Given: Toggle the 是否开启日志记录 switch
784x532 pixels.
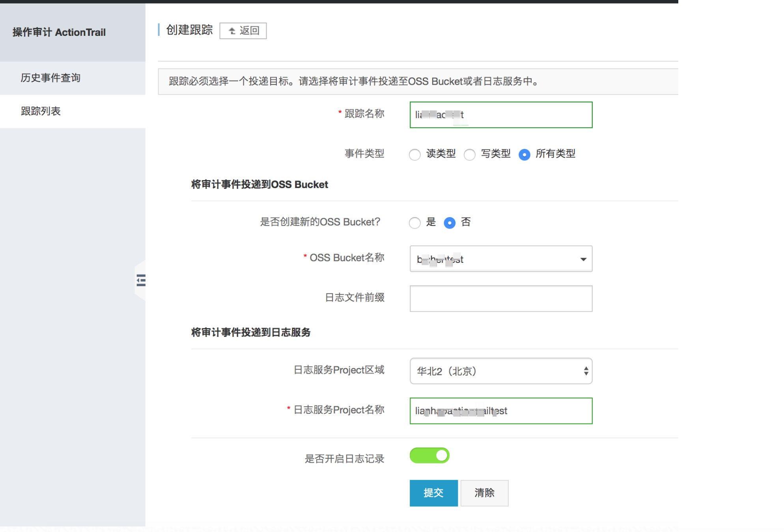Looking at the screenshot, I should coord(429,456).
